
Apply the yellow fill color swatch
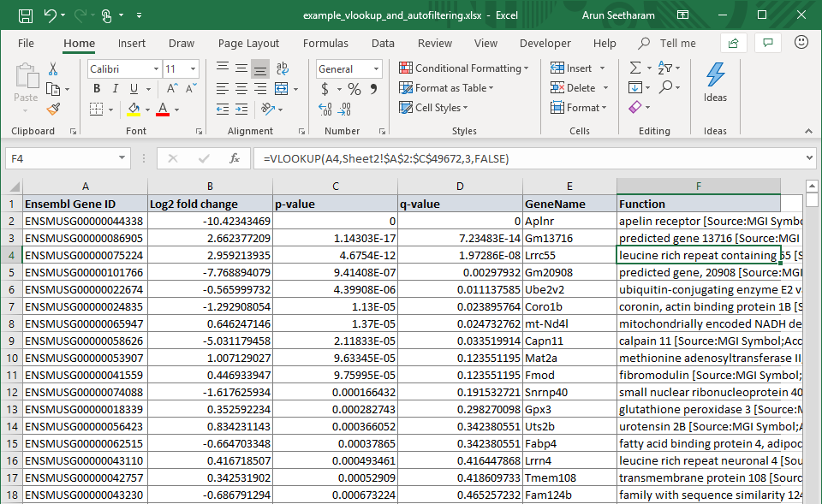[x=134, y=109]
